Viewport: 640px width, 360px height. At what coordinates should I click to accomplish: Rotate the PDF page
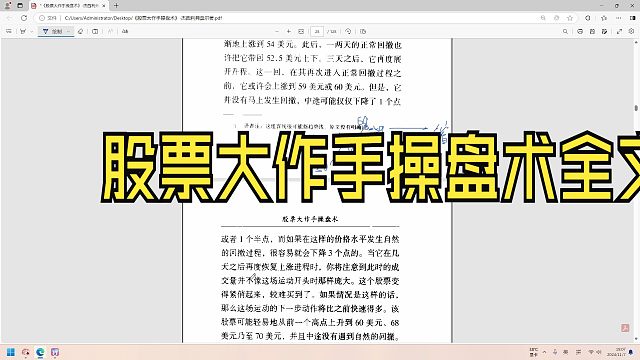coord(348,31)
